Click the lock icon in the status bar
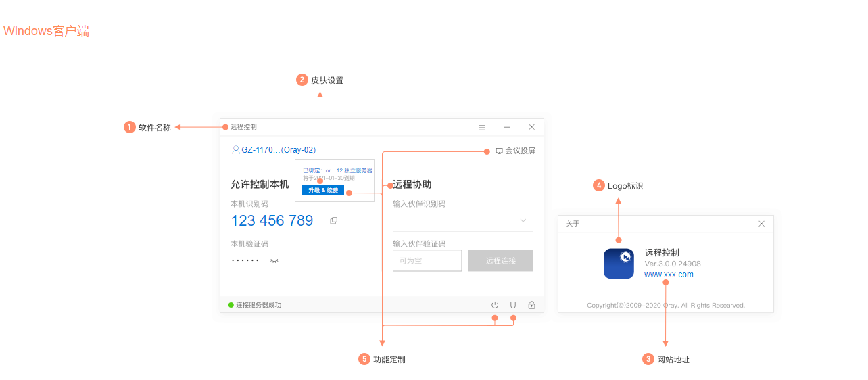This screenshot has height=380, width=868. click(532, 305)
